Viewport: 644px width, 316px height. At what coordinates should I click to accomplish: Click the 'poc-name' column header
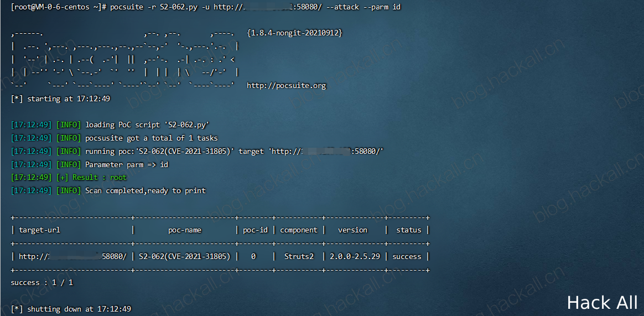tap(185, 230)
